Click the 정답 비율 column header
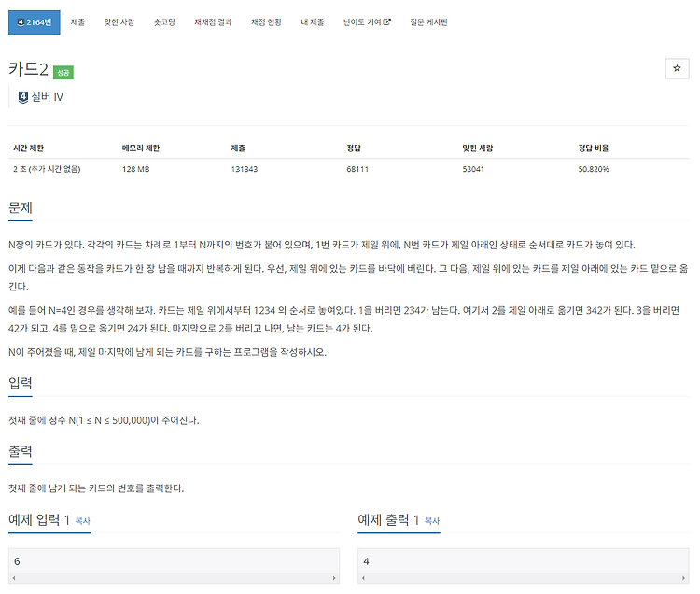The image size is (700, 594). (x=594, y=148)
